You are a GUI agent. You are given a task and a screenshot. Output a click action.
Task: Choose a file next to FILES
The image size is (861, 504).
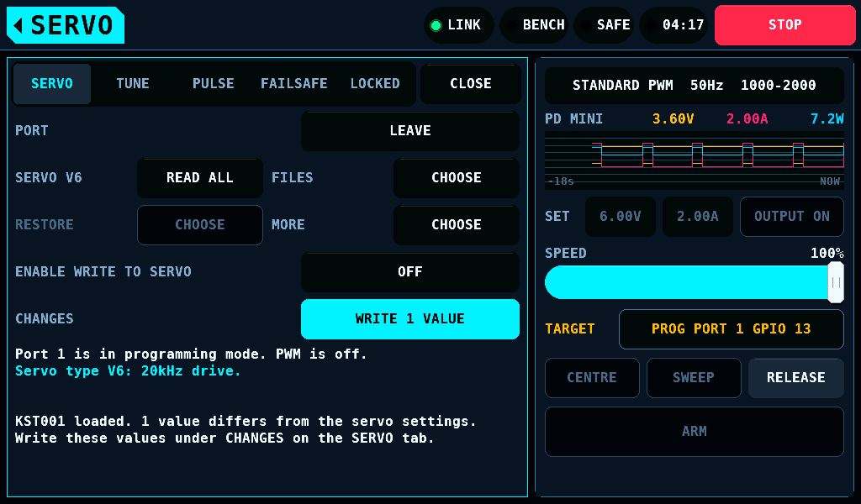point(457,178)
